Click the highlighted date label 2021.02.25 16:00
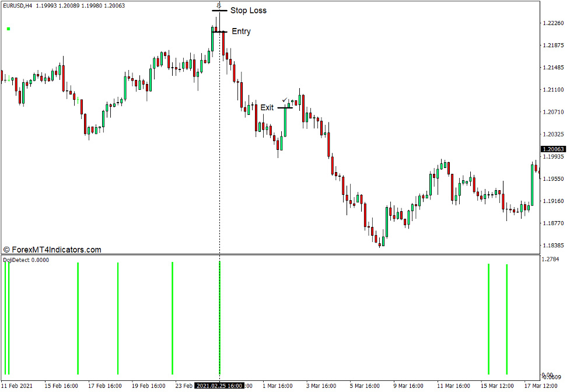This screenshot has width=570, height=392. pyautogui.click(x=219, y=386)
